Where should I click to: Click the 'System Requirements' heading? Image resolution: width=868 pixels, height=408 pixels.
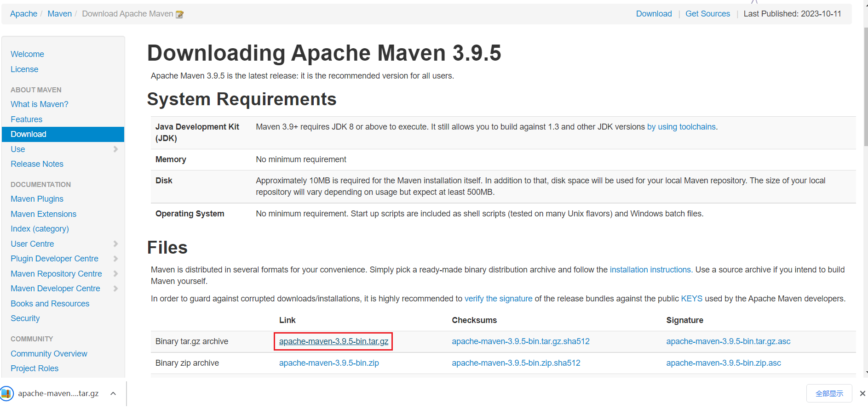pos(242,99)
